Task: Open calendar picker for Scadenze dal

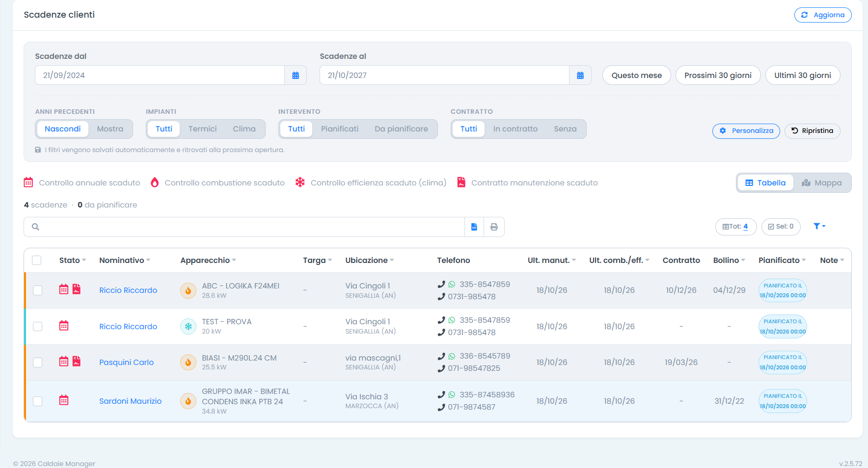Action: (x=296, y=75)
